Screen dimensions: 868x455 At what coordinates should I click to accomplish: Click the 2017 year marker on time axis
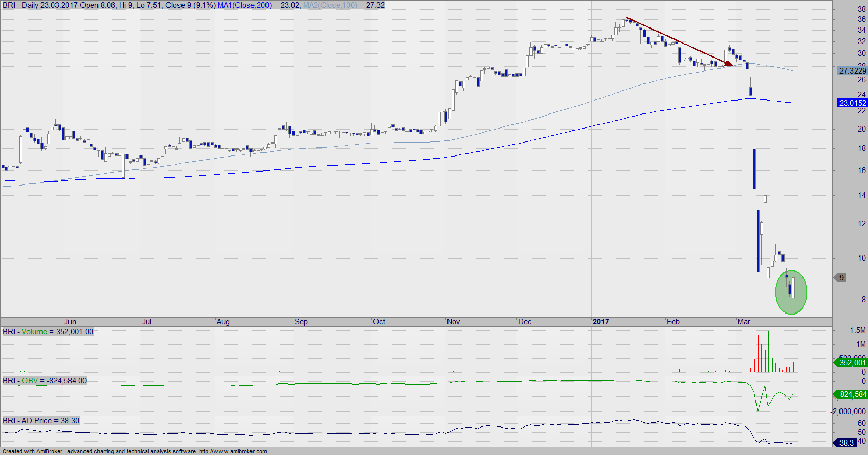point(601,322)
